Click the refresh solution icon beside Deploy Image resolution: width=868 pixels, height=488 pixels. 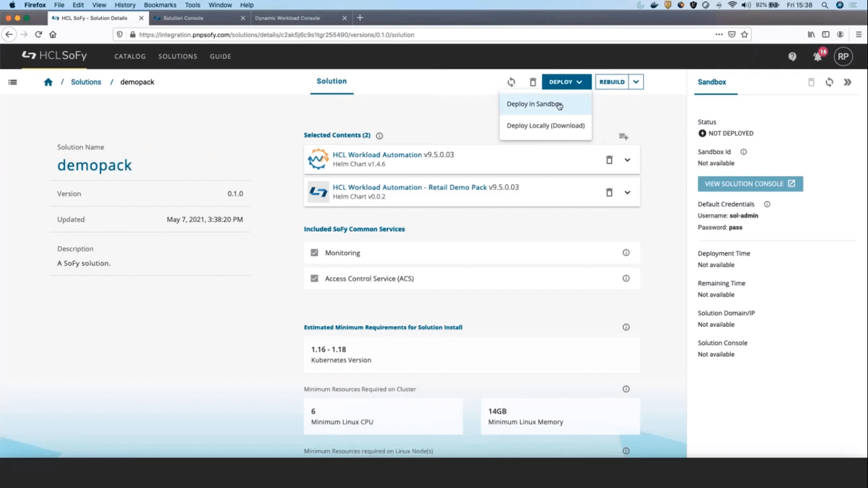click(511, 82)
